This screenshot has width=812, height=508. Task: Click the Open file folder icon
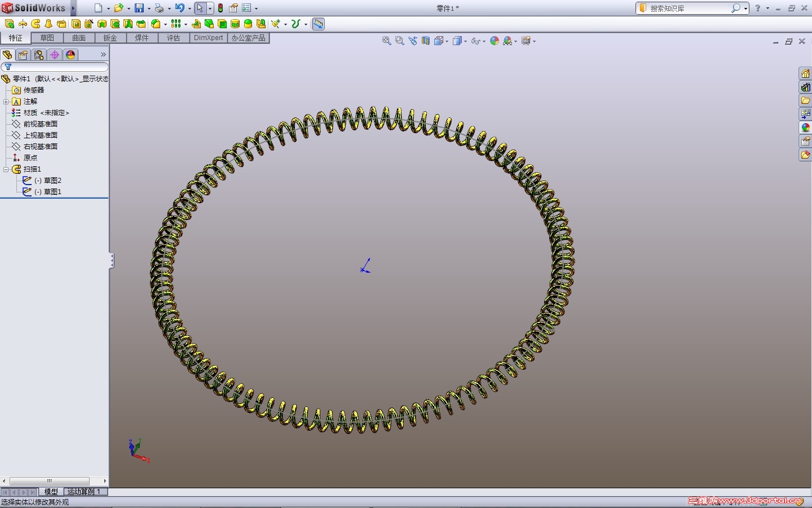(x=118, y=8)
